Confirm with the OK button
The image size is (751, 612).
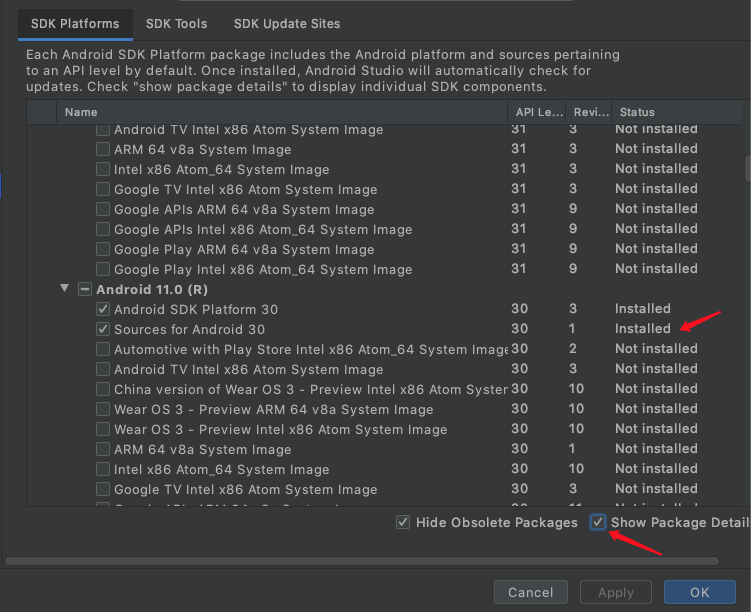click(x=700, y=592)
